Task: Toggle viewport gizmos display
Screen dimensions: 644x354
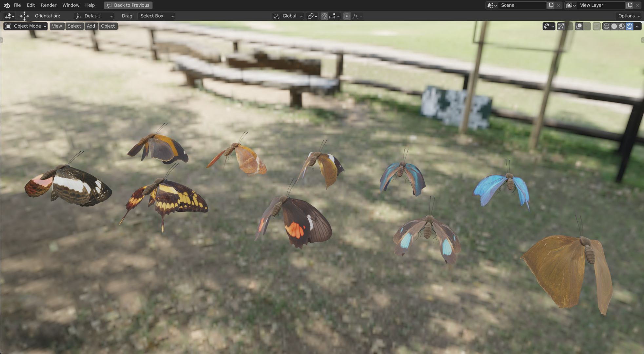Action: click(561, 26)
